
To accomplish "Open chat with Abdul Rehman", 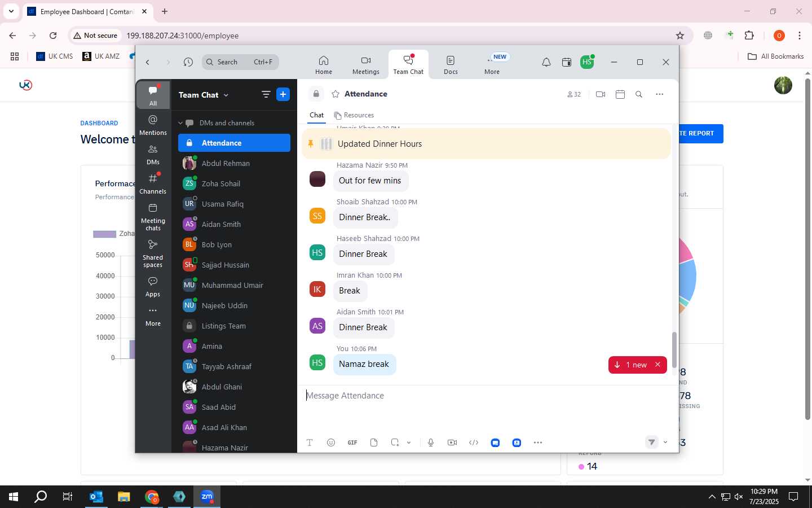I will coord(234,163).
